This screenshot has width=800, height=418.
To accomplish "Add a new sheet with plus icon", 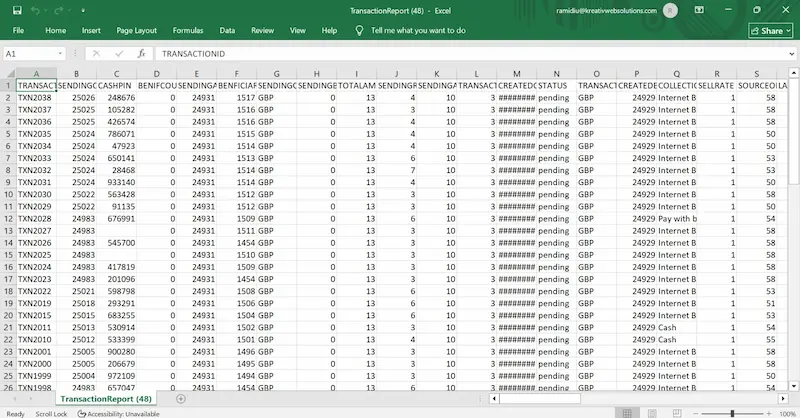I will coord(180,398).
